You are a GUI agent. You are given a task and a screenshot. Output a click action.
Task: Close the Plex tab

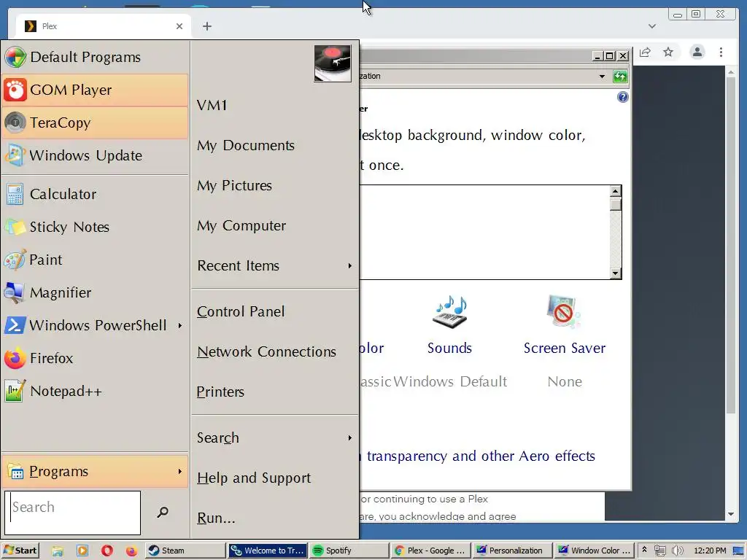point(179,26)
